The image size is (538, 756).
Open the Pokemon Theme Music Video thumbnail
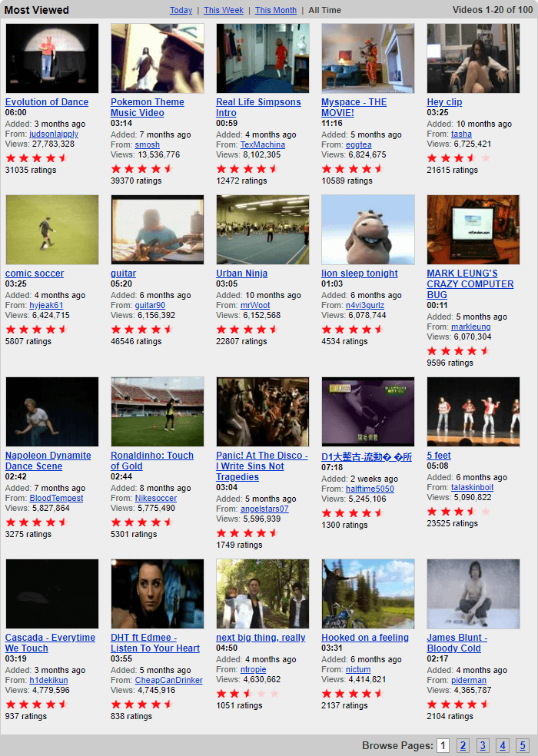click(x=158, y=58)
